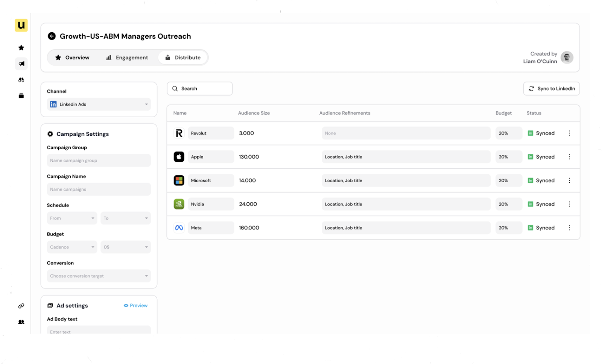Open the more options menu for Apple
This screenshot has height=364, width=602.
pyautogui.click(x=569, y=157)
